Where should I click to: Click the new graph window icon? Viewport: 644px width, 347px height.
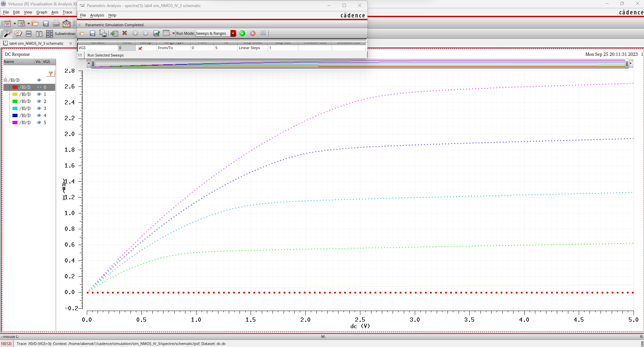coord(7,24)
